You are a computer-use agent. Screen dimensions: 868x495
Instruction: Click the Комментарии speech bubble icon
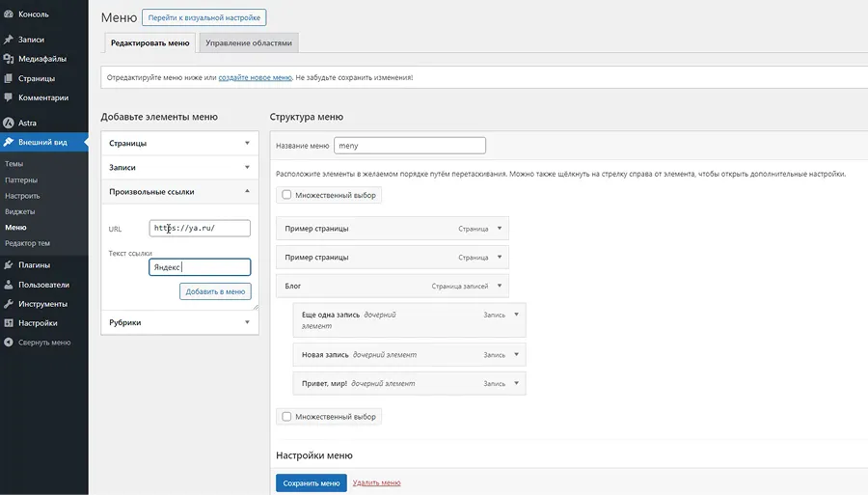(9, 97)
